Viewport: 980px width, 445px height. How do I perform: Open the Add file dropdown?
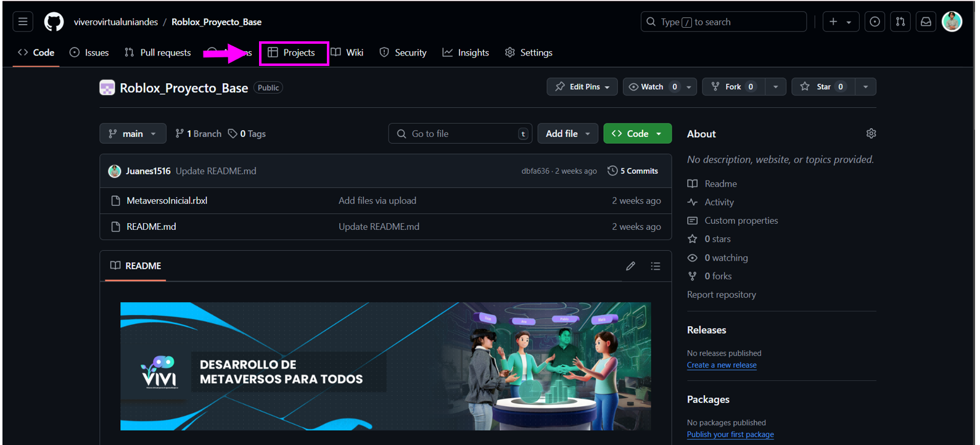click(568, 134)
